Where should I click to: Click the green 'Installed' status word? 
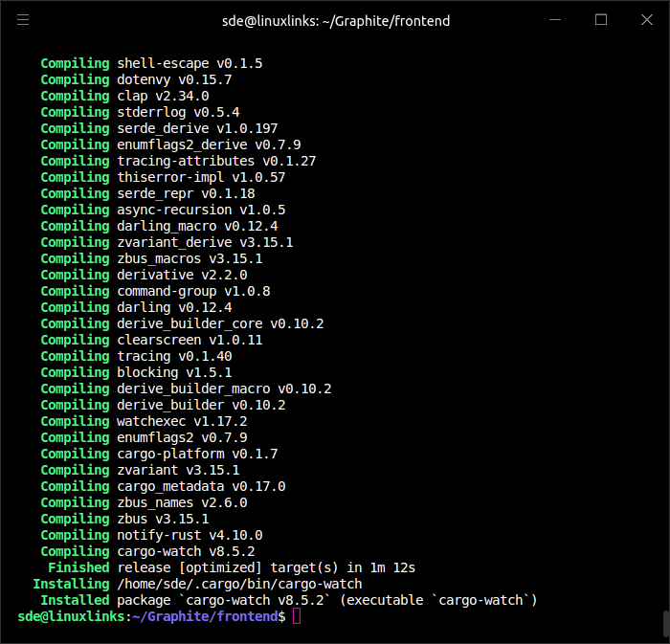point(75,600)
